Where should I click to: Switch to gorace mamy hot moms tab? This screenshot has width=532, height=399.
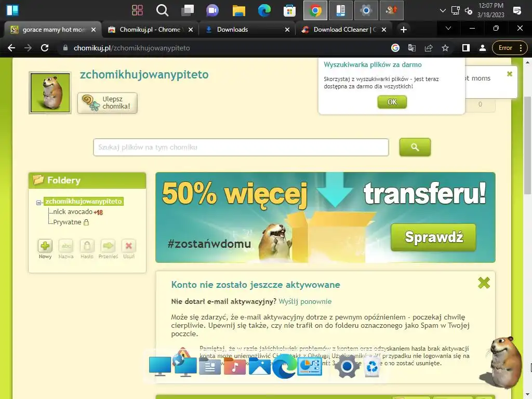tap(52, 30)
